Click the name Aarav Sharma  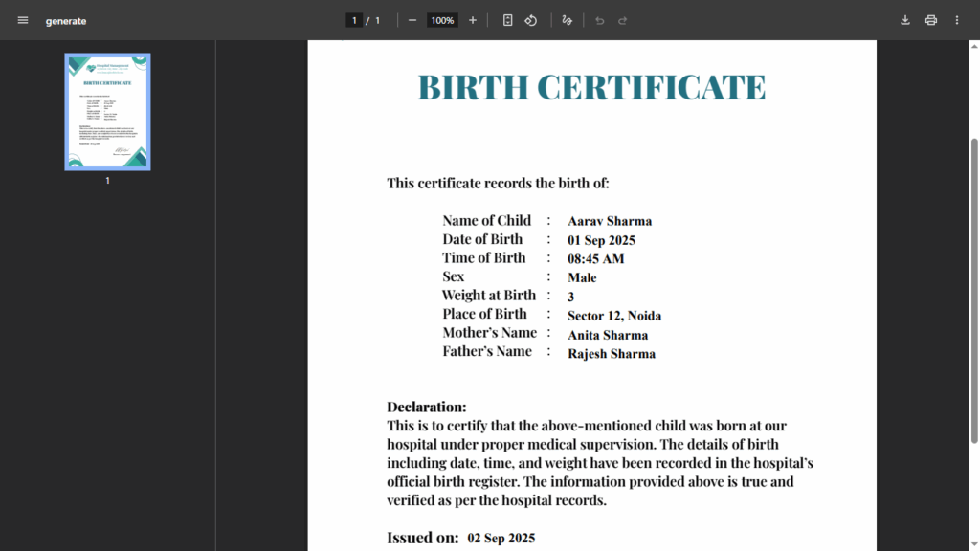click(610, 221)
